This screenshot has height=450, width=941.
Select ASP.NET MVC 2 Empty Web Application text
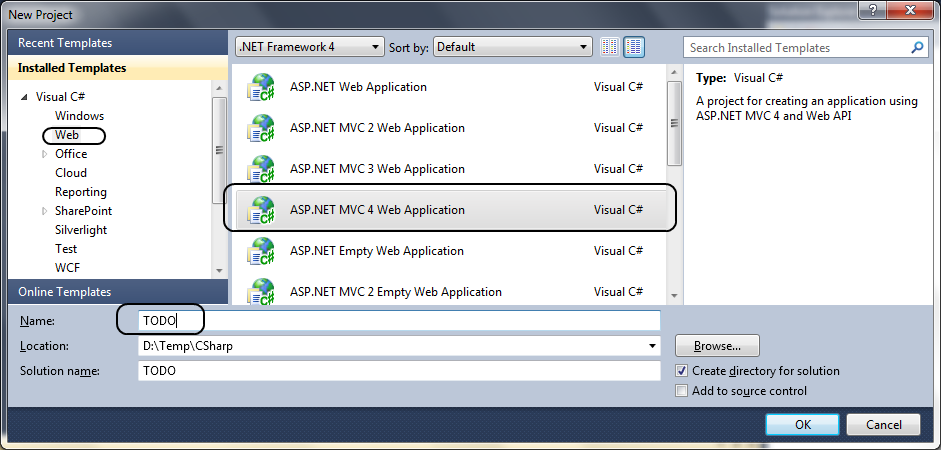[395, 292]
